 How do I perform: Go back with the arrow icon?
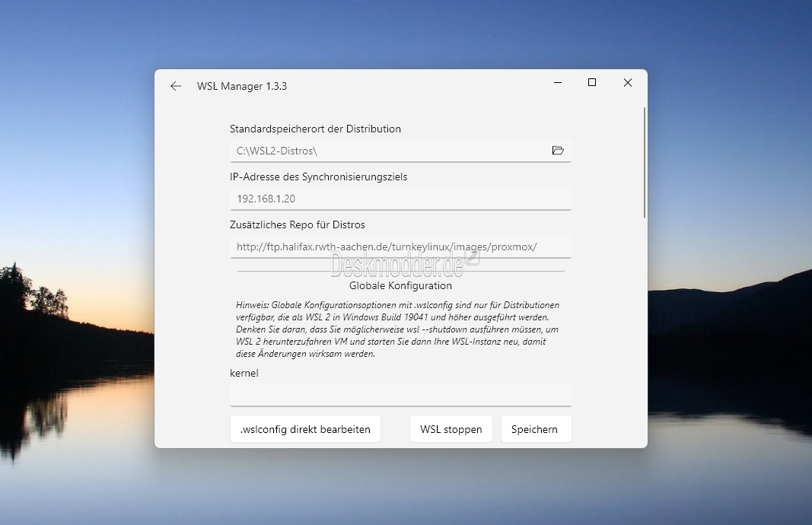pos(176,86)
